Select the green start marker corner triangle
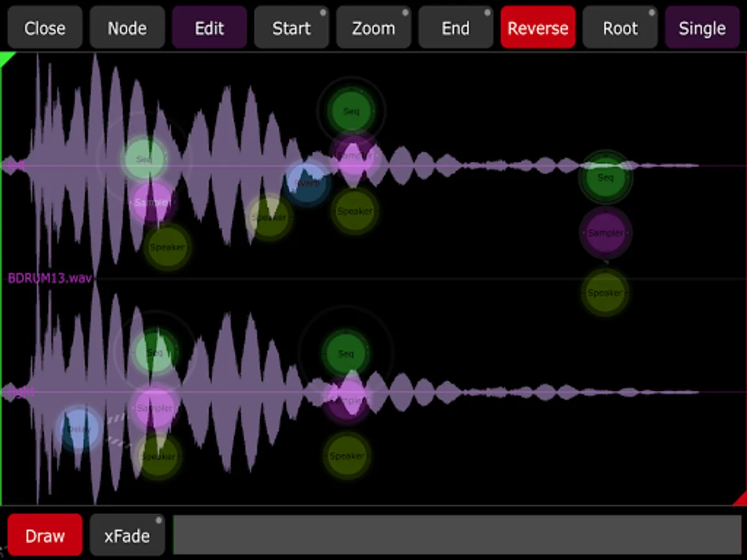The image size is (747, 560). (6, 57)
